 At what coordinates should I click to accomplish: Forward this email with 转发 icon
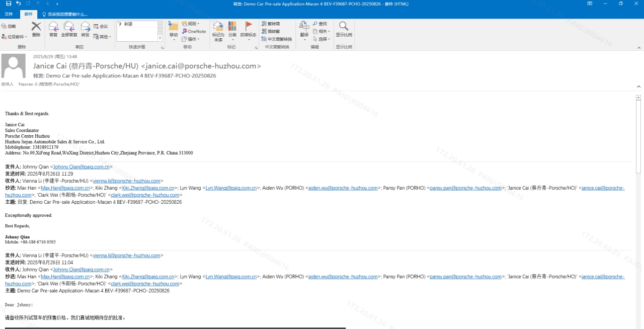[85, 29]
